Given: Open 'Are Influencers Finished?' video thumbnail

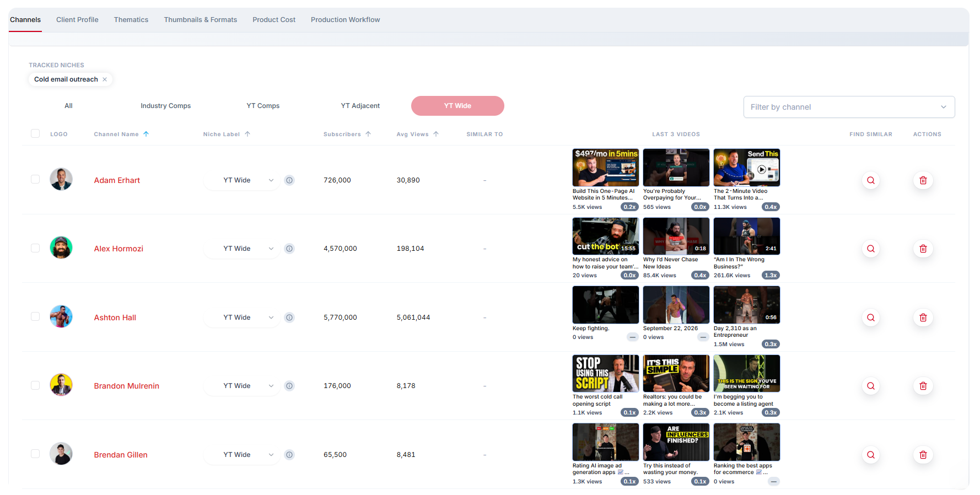Looking at the screenshot, I should (676, 442).
